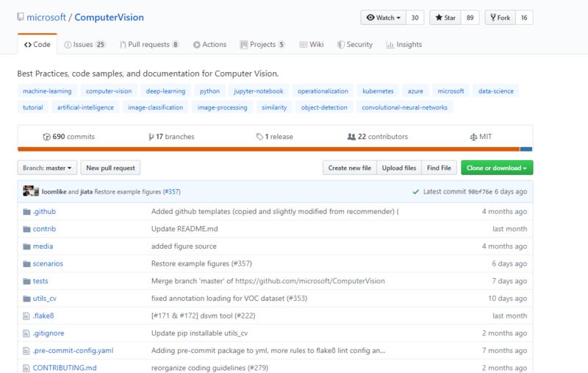Click the orange language bar segment
The image size is (588, 373).
(268, 149)
